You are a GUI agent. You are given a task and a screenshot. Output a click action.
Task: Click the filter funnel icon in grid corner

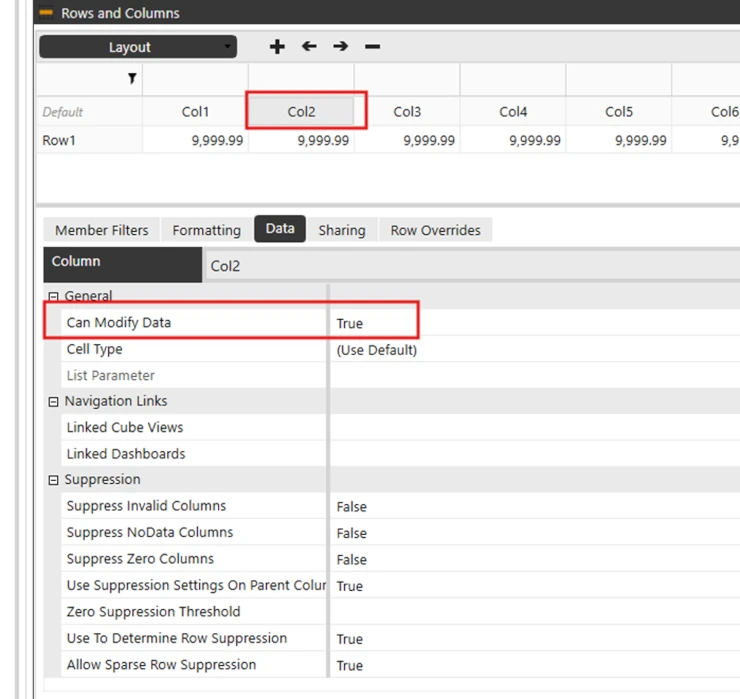132,78
